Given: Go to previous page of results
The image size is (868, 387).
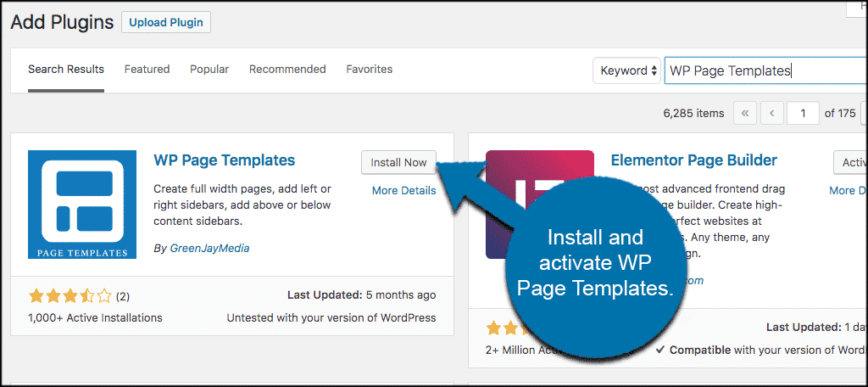Looking at the screenshot, I should [x=771, y=113].
